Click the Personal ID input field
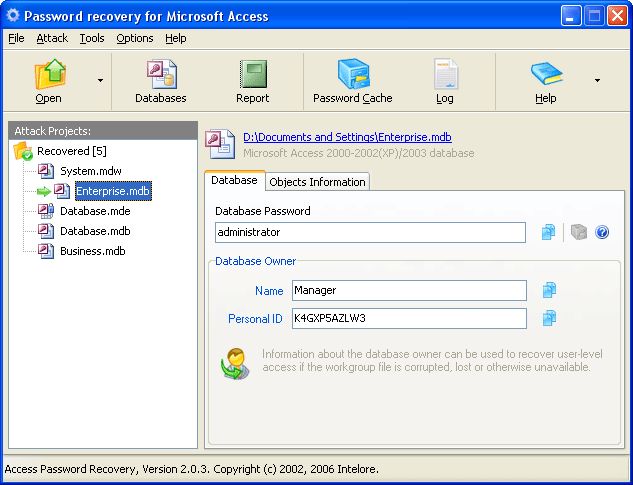633x485 pixels. (x=409, y=319)
